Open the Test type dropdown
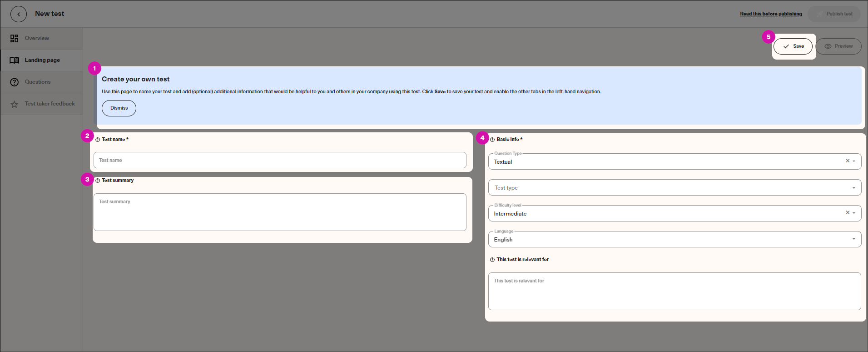 pos(674,187)
